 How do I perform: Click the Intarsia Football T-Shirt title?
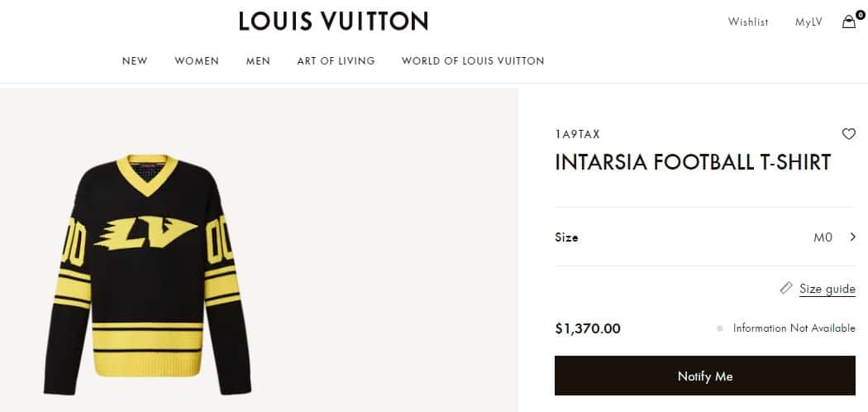(692, 162)
